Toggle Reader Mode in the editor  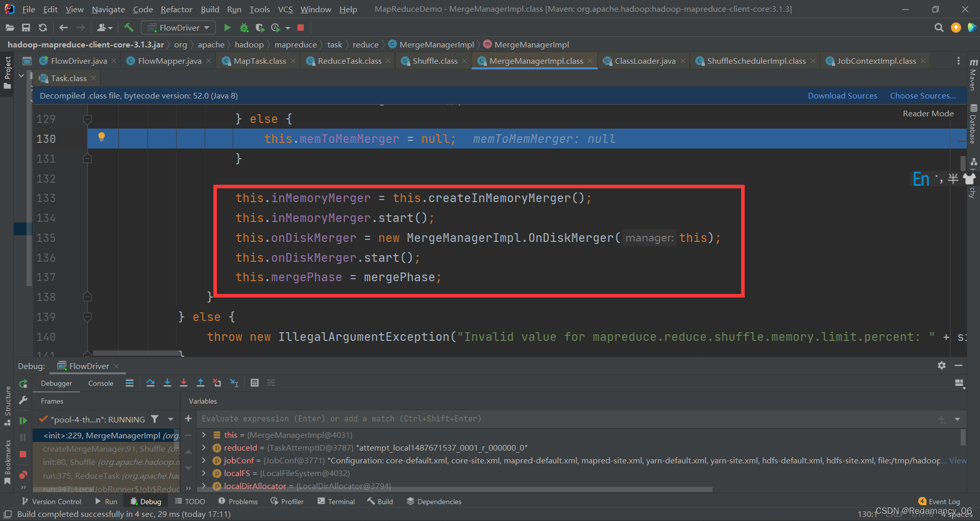point(928,113)
